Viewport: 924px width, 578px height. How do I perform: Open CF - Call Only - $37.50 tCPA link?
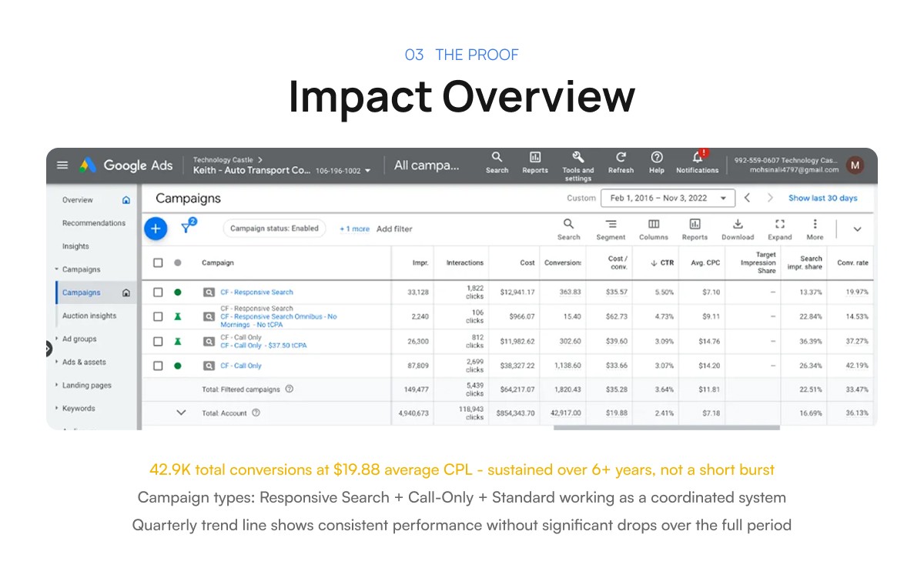coord(263,346)
